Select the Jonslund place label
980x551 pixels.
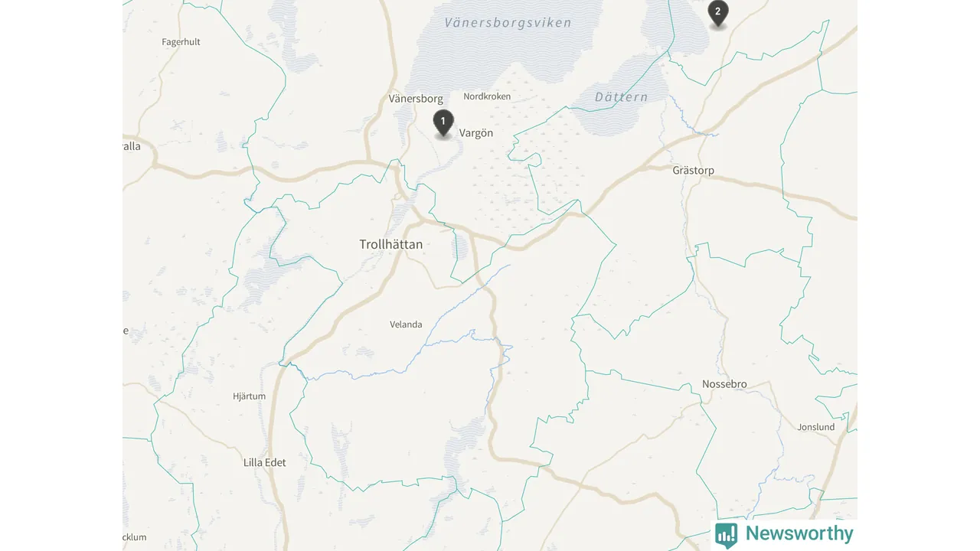point(816,427)
